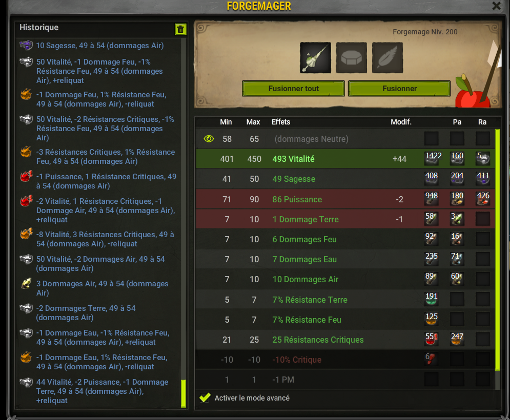Click the Fusionner tout button
This screenshot has height=420, width=510.
[x=293, y=89]
